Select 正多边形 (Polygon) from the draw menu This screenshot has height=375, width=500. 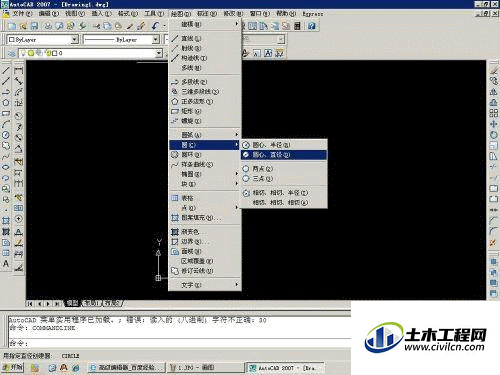(205, 101)
